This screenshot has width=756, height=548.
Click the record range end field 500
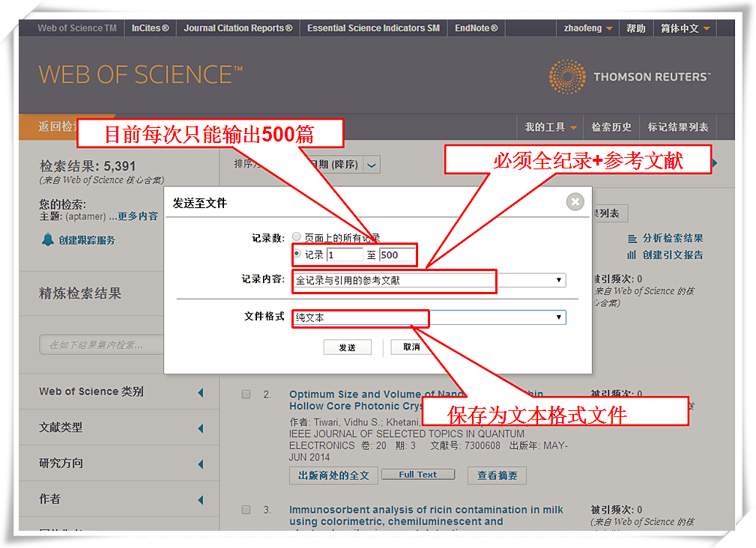(x=397, y=255)
